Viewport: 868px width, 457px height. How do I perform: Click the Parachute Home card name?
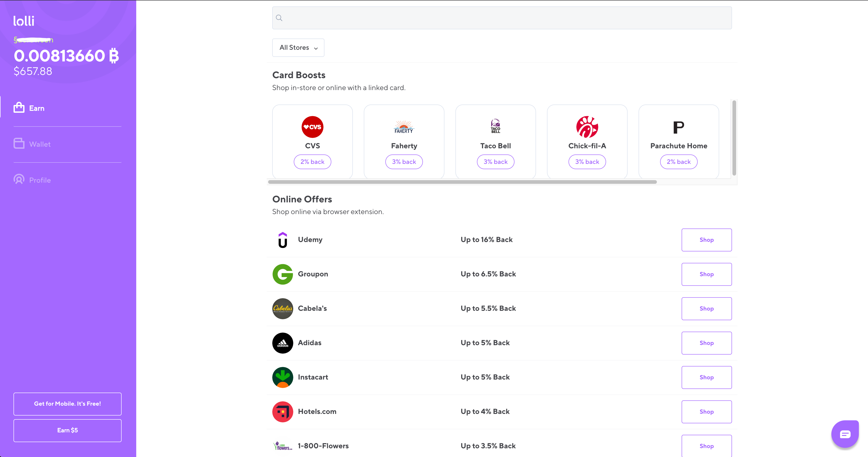point(679,146)
